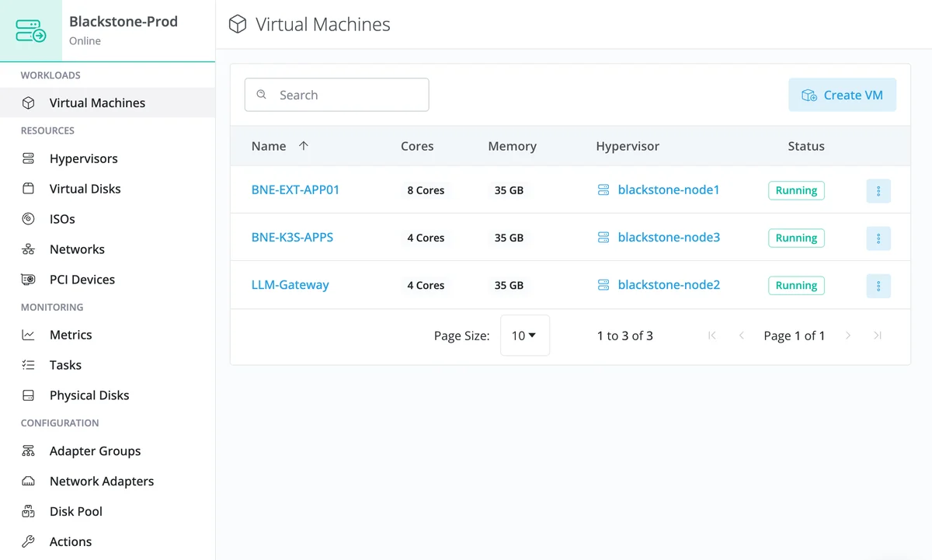The image size is (932, 560).
Task: Click the Create VM button
Action: point(842,95)
